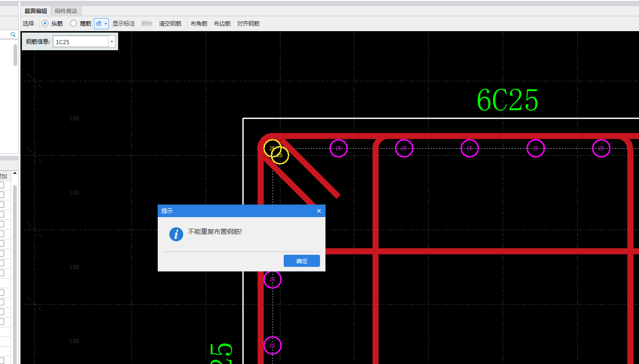Click the left panel list scroll-up arrow
639x364 pixels.
point(15,173)
